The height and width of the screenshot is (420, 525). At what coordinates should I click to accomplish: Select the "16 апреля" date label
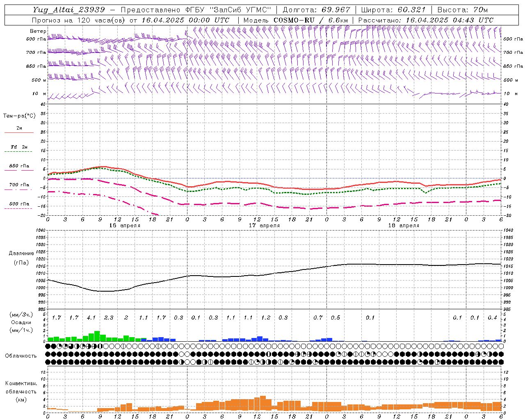point(125,226)
